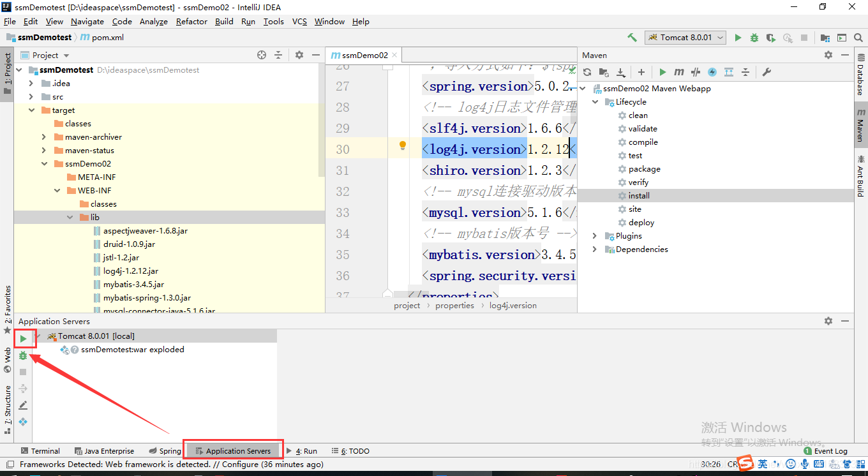The image size is (868, 476).
Task: Select log4j-1.2.12.jar in the lib folder
Action: (130, 271)
